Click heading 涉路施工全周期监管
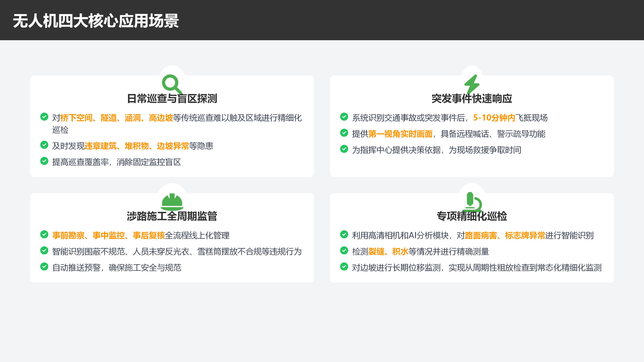 point(172,216)
